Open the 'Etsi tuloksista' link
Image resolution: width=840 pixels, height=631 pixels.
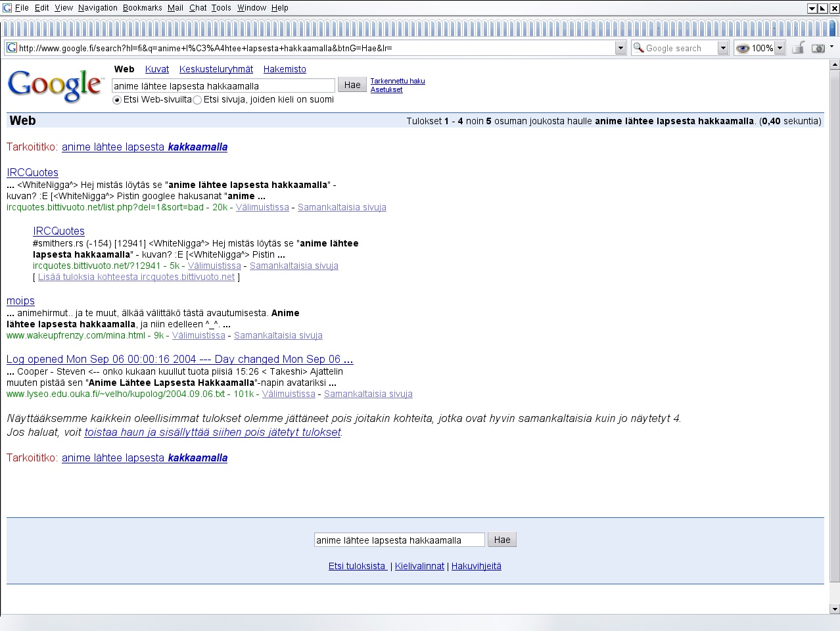tap(358, 566)
